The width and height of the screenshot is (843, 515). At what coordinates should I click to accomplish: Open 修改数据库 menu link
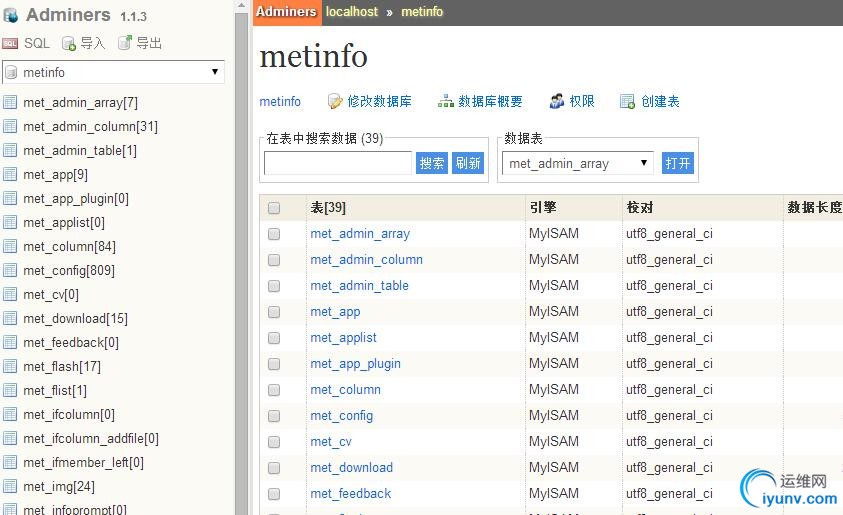pyautogui.click(x=380, y=101)
